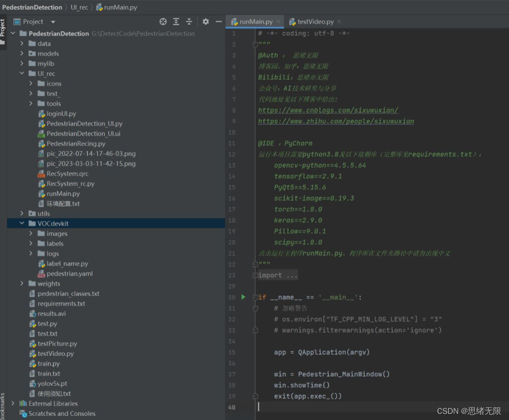
Task: Open Project panel settings gear
Action: click(206, 22)
